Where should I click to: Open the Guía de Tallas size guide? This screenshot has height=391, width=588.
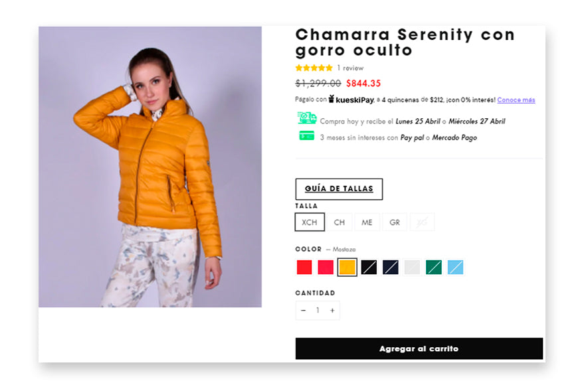pos(339,189)
